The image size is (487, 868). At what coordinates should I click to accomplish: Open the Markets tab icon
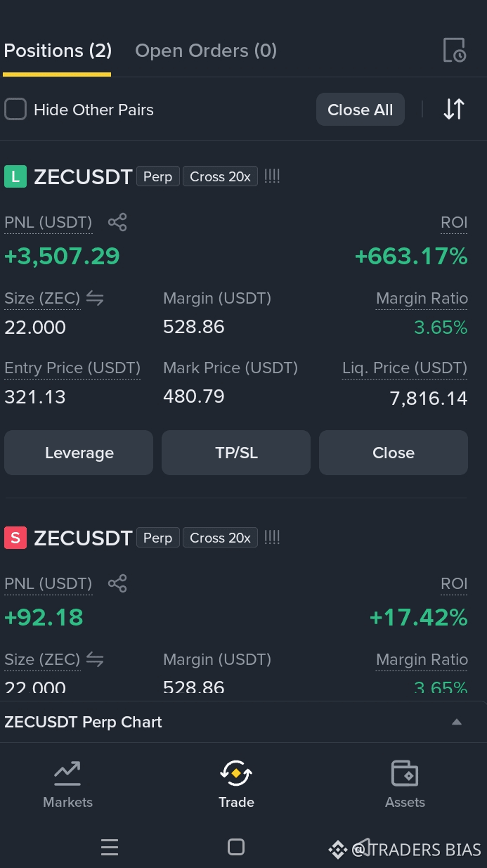click(67, 774)
